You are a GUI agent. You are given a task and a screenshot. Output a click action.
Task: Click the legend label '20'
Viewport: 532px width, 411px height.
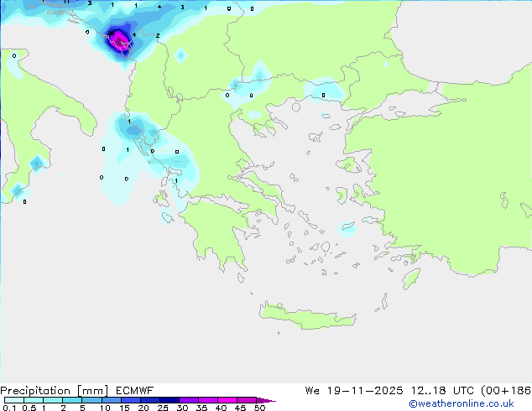tap(143, 408)
